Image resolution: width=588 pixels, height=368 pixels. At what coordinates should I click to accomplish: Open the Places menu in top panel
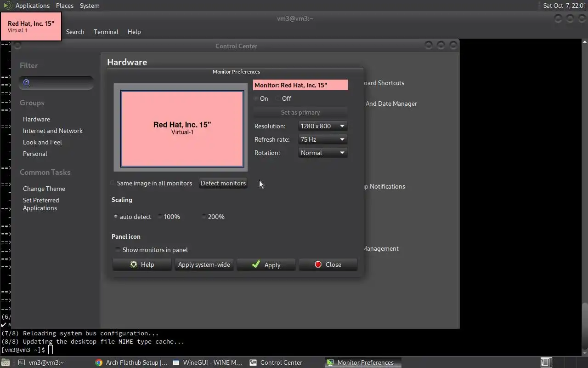[x=65, y=6]
